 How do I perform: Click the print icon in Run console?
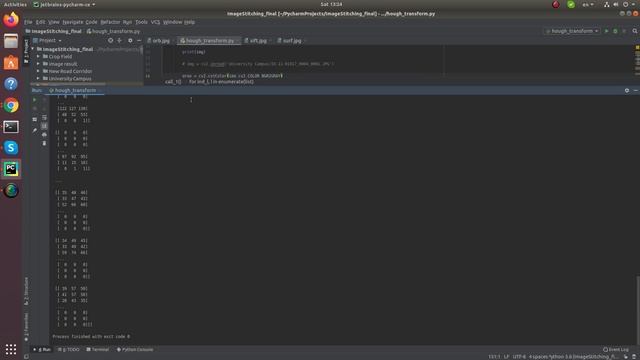44,135
